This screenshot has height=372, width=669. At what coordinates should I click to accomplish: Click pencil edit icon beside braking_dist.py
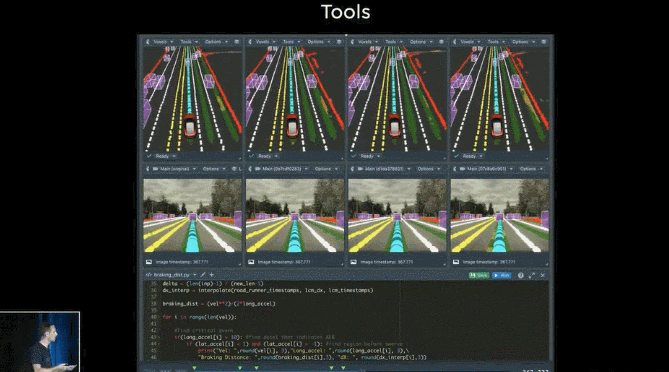point(203,275)
